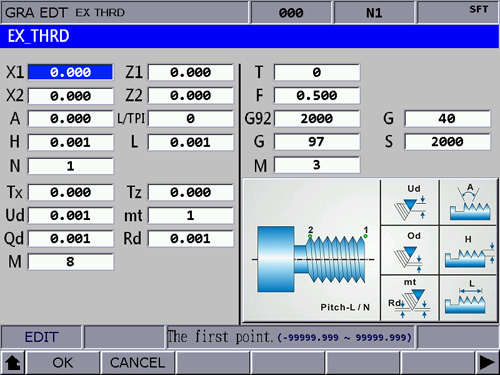Select the Ud cutting depth diagram

(x=410, y=202)
